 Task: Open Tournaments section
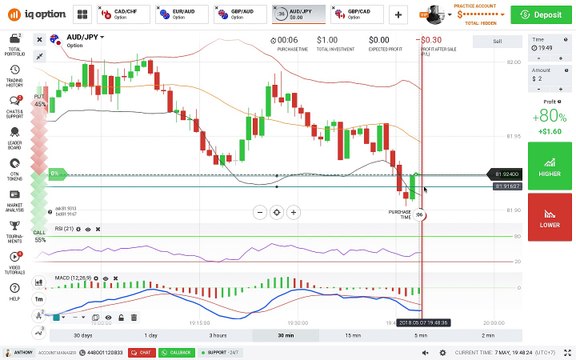click(x=14, y=232)
